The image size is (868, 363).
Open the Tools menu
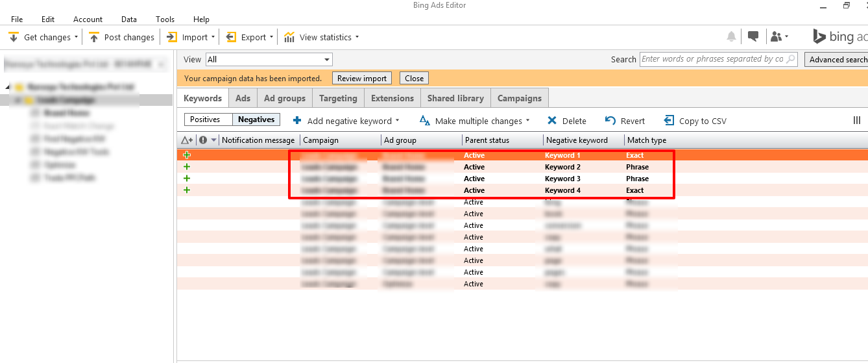165,19
